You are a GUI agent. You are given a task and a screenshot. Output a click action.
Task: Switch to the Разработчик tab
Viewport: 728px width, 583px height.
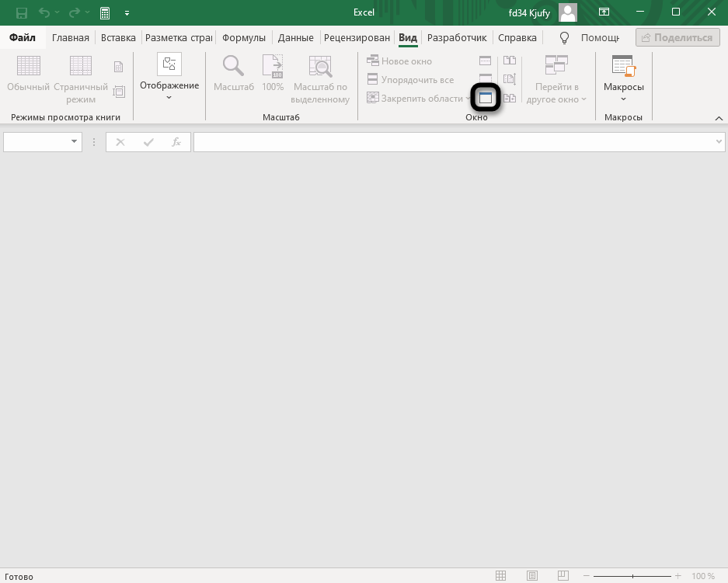[x=457, y=37]
